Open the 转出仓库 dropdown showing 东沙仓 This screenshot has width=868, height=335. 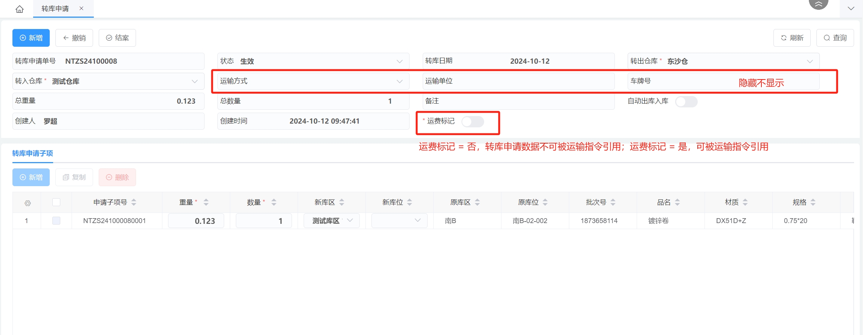click(x=723, y=61)
